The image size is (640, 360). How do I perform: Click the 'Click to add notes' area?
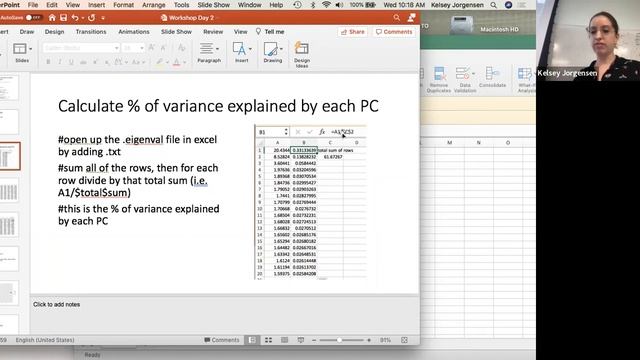point(56,304)
